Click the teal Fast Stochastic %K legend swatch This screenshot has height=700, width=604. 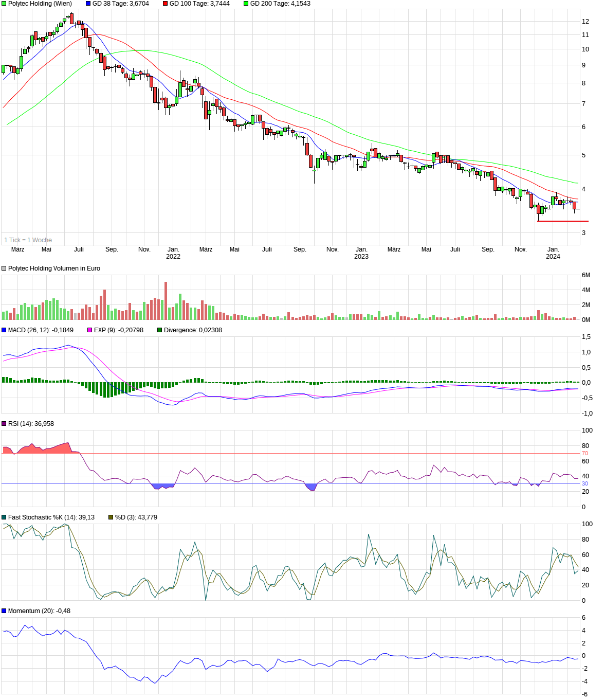click(4, 517)
